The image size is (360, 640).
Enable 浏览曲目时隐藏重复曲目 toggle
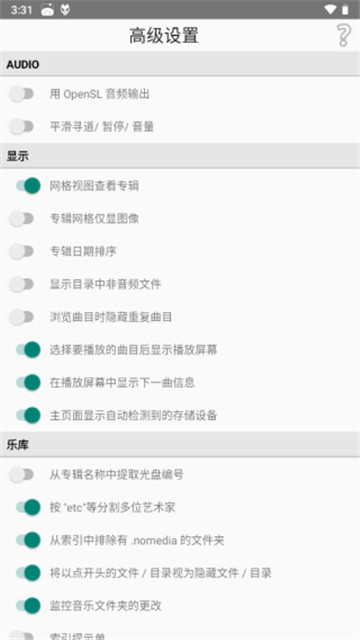click(x=22, y=317)
